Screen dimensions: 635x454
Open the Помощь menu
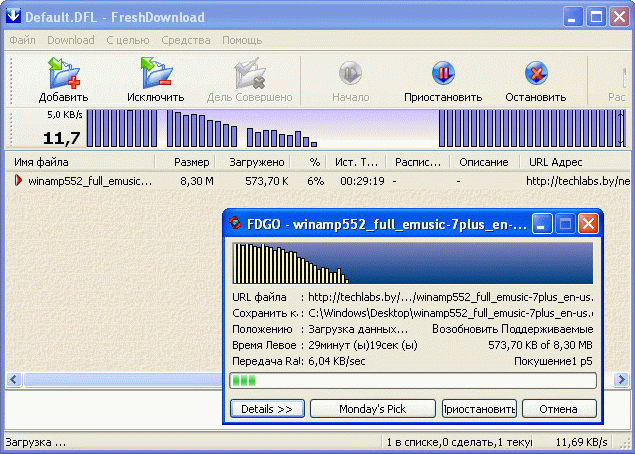tap(242, 40)
